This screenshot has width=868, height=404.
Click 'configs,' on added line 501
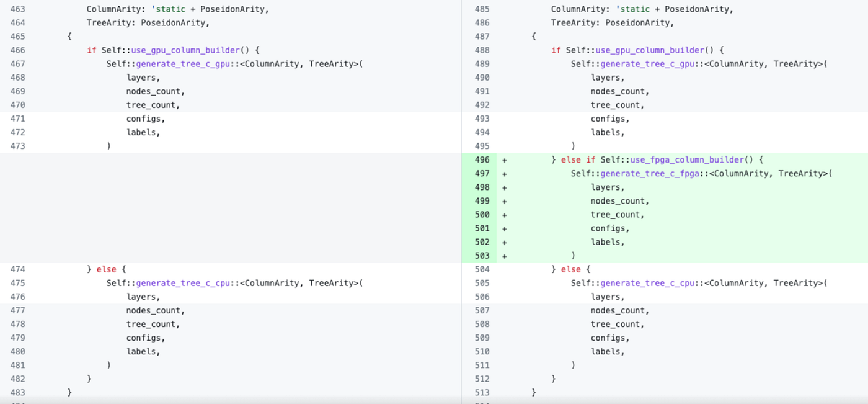[x=610, y=228]
